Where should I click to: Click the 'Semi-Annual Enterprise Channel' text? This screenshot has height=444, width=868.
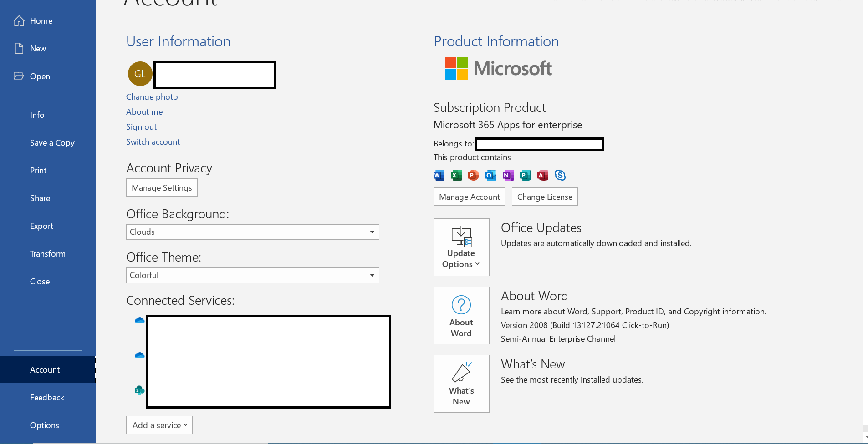tap(558, 339)
